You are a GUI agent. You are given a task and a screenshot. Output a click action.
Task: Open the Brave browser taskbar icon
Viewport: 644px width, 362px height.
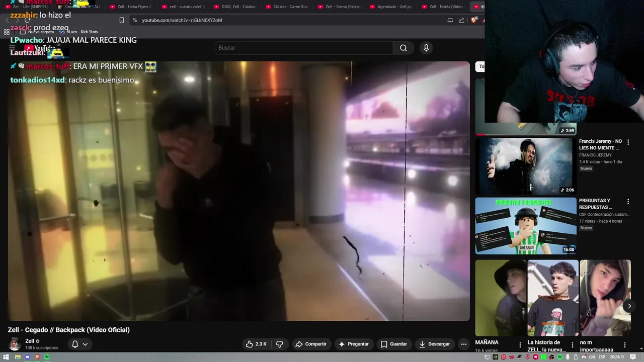[37, 357]
